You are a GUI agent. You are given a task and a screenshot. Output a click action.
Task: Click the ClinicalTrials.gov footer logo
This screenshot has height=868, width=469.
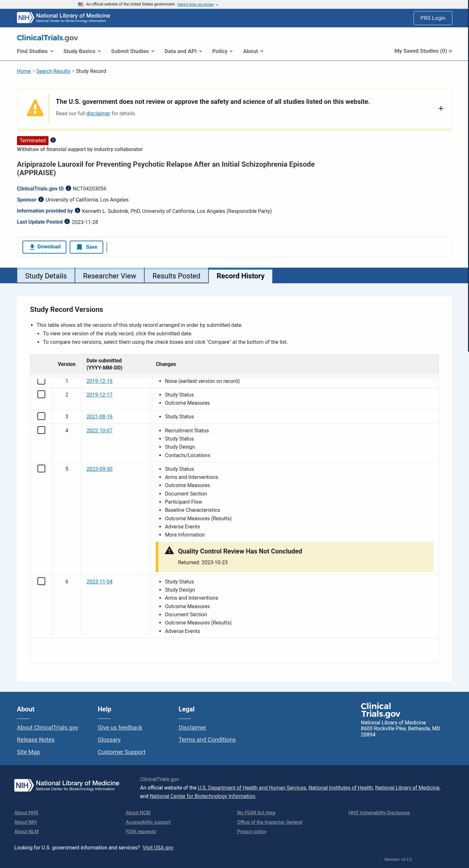click(x=380, y=710)
